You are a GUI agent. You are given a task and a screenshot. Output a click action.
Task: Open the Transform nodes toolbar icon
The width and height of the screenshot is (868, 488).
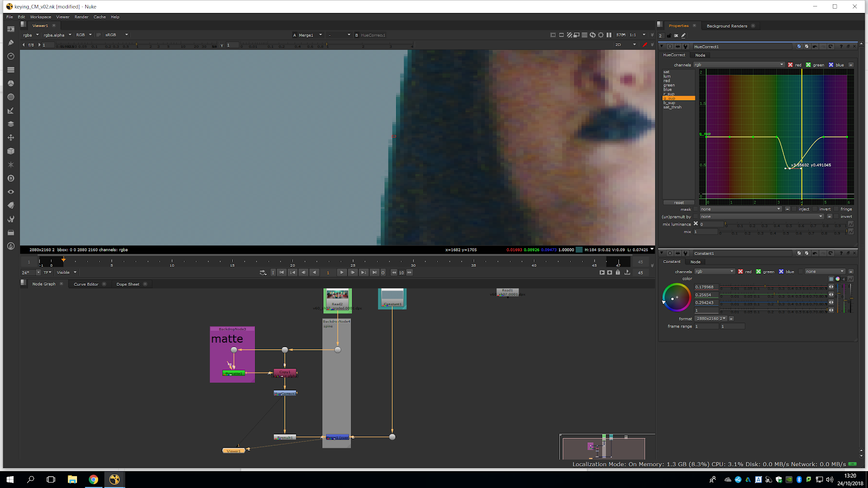click(x=10, y=138)
